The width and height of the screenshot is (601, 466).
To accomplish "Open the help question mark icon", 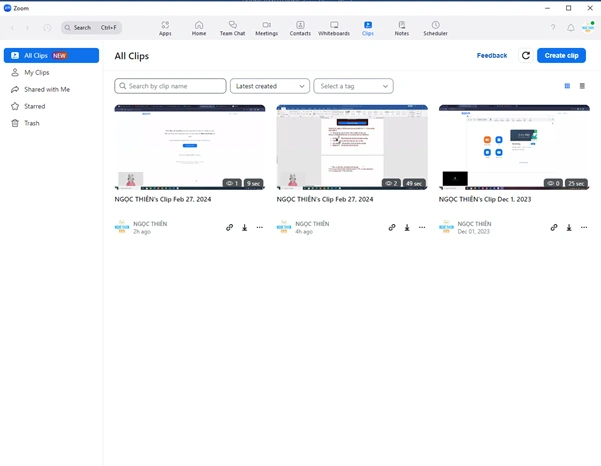I will (x=553, y=27).
